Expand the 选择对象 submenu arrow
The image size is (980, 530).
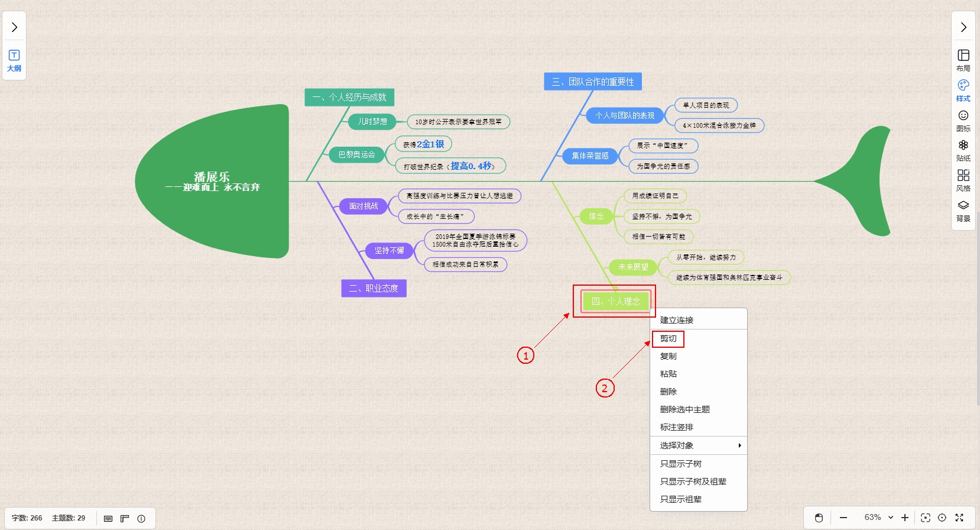739,445
